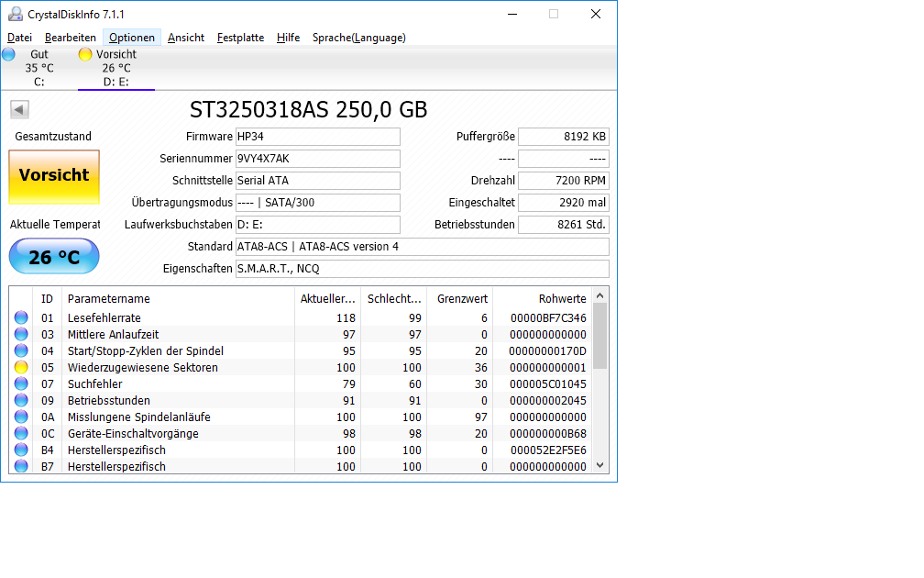Click the Parametername column header

[178, 299]
